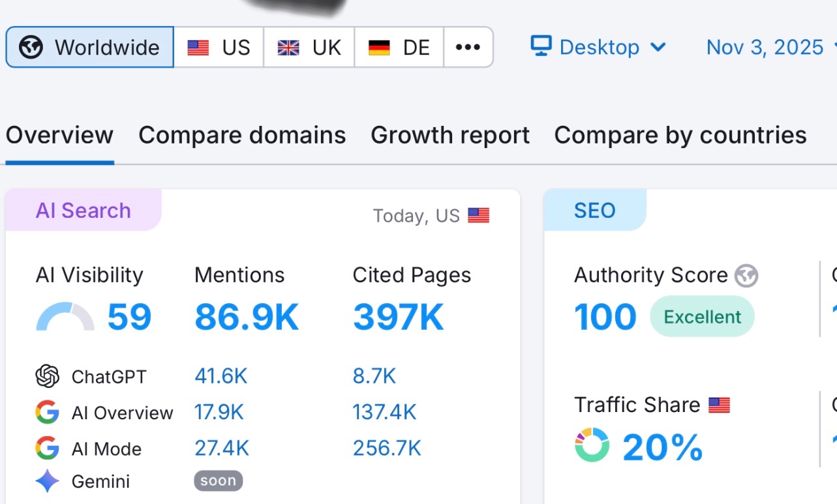
Task: Click the Mentions column heading
Action: [239, 275]
